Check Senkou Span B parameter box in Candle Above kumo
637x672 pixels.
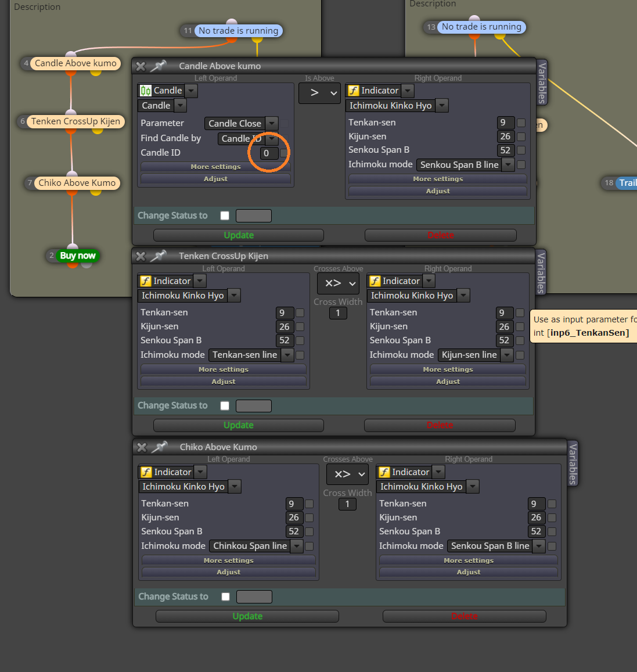pyautogui.click(x=521, y=150)
